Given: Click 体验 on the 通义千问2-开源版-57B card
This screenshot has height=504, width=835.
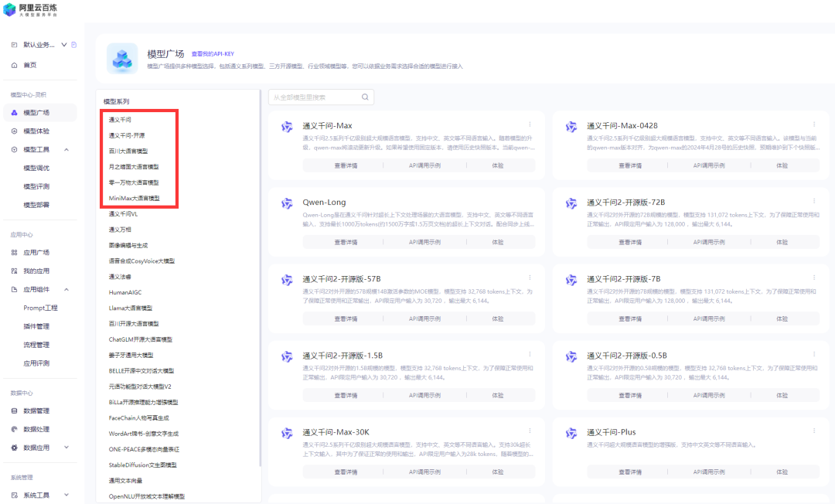Looking at the screenshot, I should [497, 318].
